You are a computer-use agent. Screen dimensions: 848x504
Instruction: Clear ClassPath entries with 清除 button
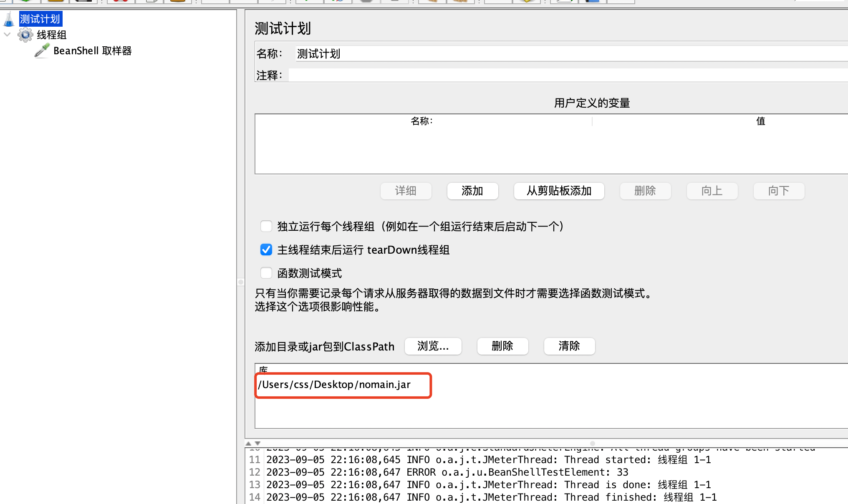569,346
